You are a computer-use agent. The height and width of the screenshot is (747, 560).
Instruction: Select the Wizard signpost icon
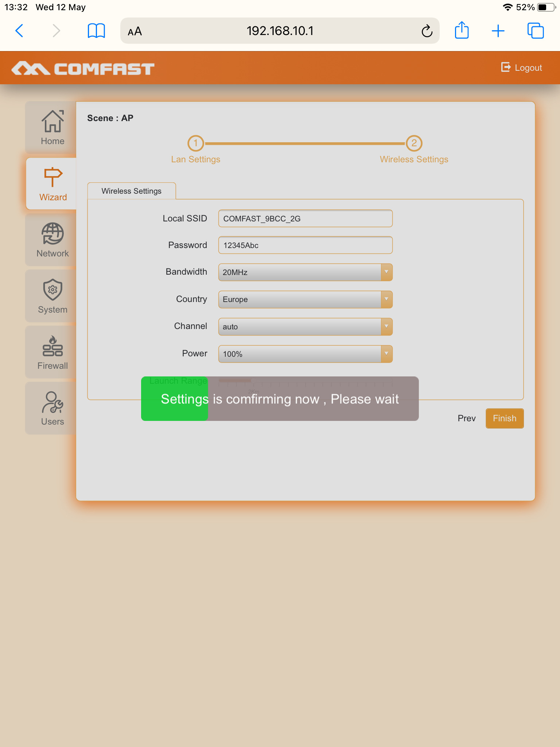coord(53,177)
